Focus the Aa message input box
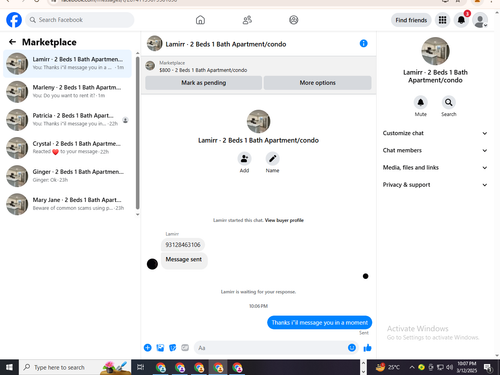 click(x=276, y=348)
